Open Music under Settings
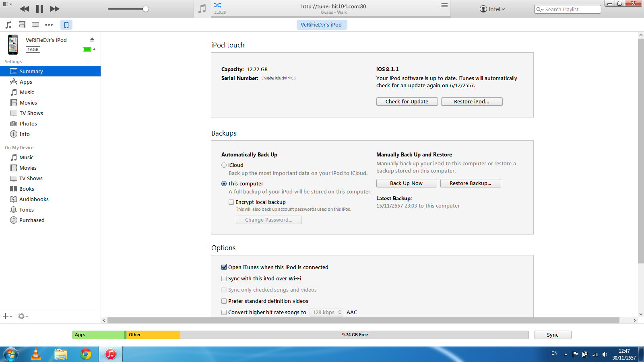This screenshot has height=362, width=644. (50, 92)
